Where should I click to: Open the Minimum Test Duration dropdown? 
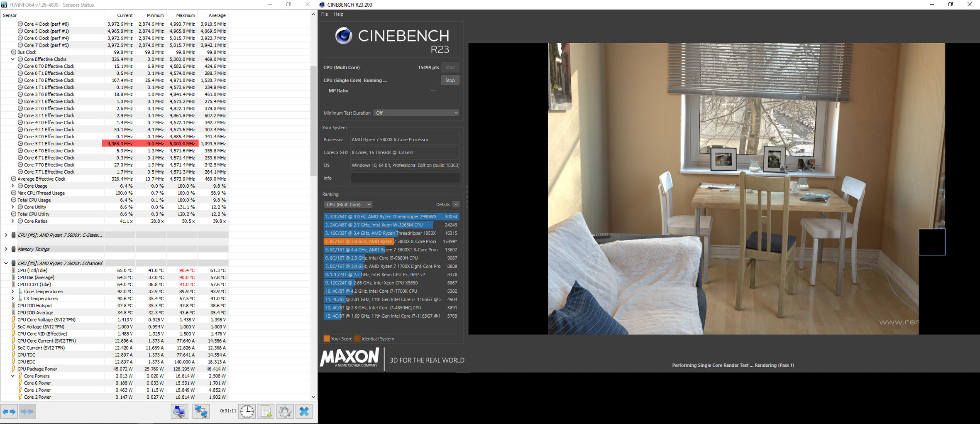(416, 113)
